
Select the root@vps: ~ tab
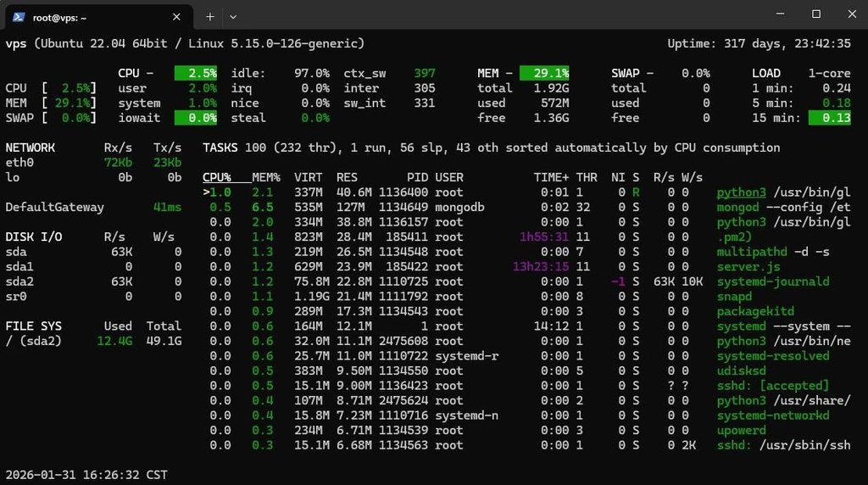(98, 17)
